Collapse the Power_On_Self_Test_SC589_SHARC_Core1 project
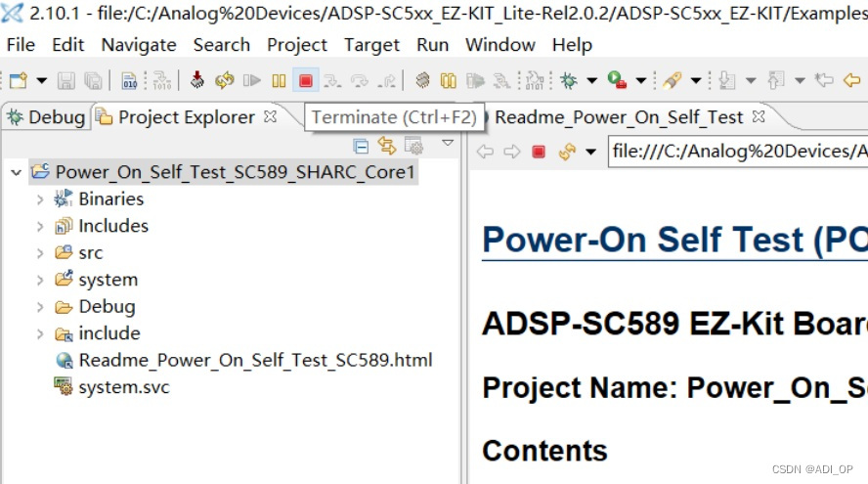The image size is (868, 484). pyautogui.click(x=16, y=173)
